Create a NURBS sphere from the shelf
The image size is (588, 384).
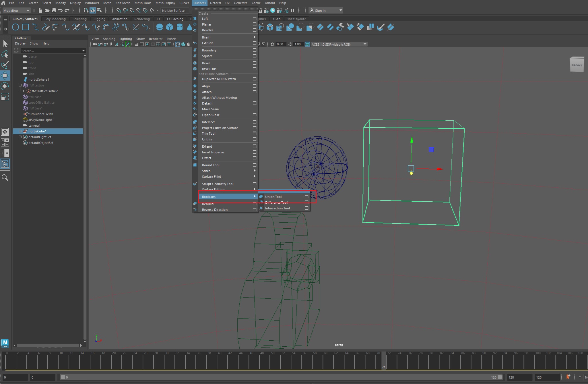tap(160, 27)
